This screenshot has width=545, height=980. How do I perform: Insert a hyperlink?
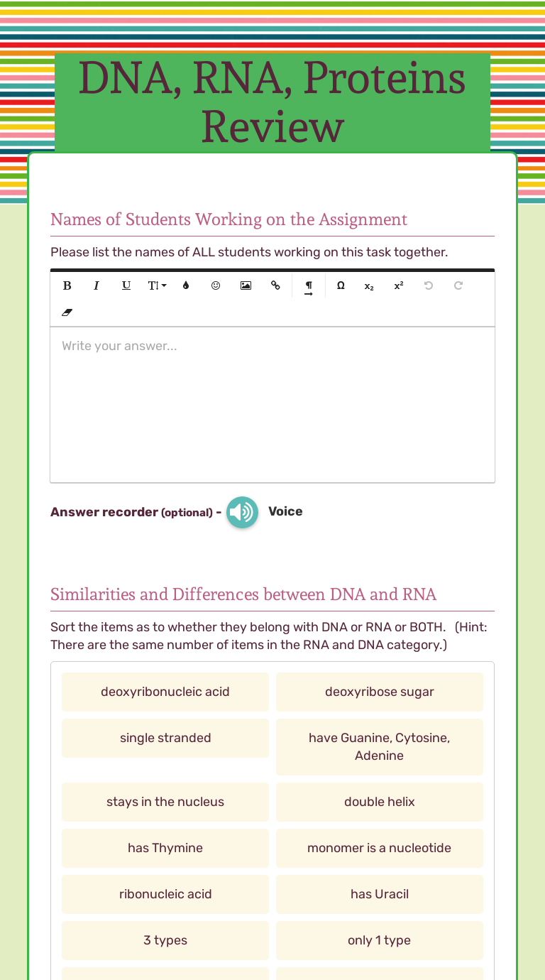coord(275,285)
